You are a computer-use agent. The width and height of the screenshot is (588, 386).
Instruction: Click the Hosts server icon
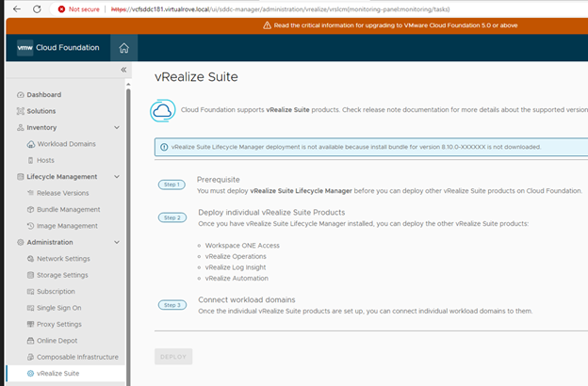point(31,160)
